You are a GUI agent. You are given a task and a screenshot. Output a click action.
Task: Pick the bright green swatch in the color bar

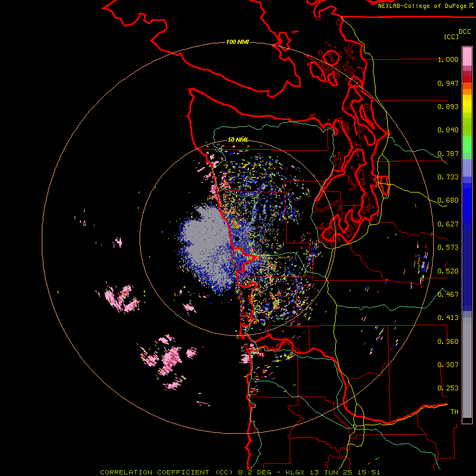467,144
